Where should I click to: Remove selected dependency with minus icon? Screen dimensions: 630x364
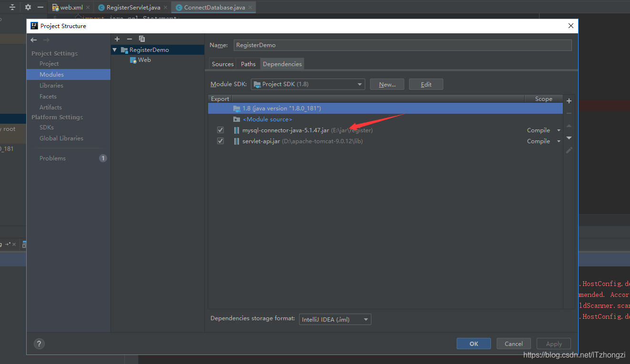pos(569,113)
